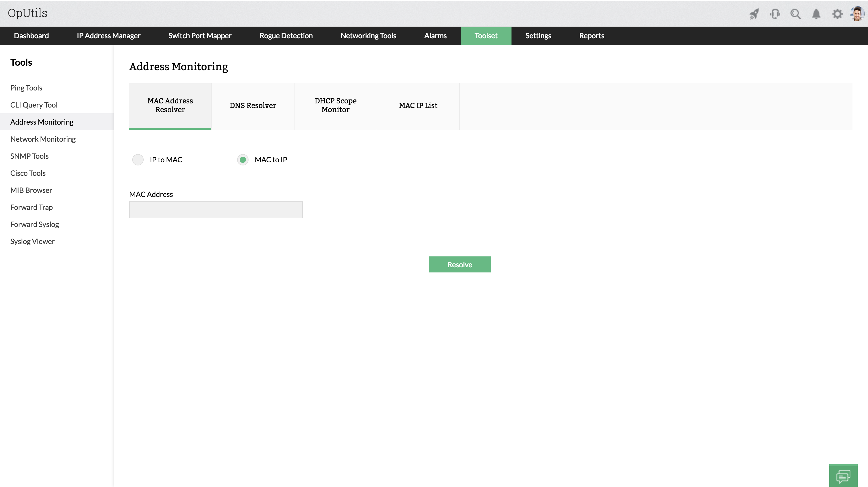Screen dimensions: 868x487
Task: Click into the MAC Address input field
Action: pyautogui.click(x=216, y=209)
